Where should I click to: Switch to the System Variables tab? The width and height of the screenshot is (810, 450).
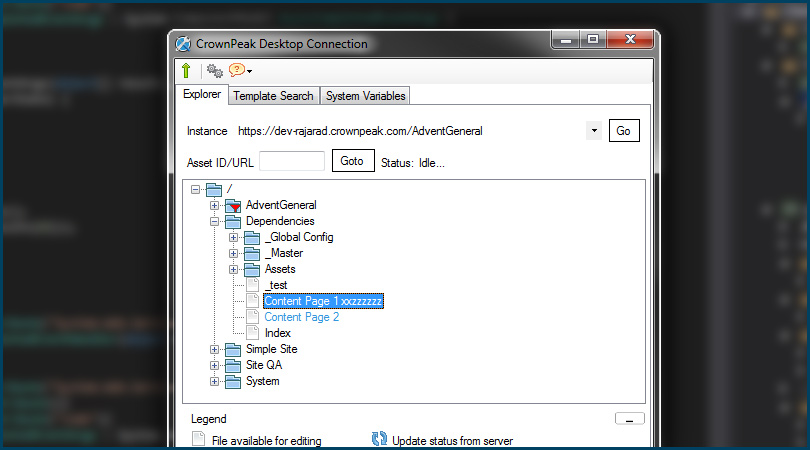[x=365, y=96]
